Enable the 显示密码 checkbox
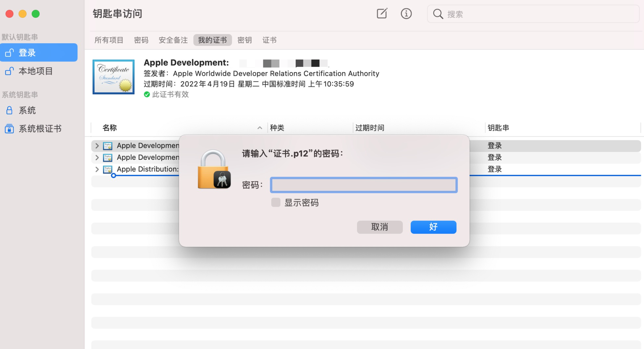The height and width of the screenshot is (349, 644). pyautogui.click(x=276, y=202)
